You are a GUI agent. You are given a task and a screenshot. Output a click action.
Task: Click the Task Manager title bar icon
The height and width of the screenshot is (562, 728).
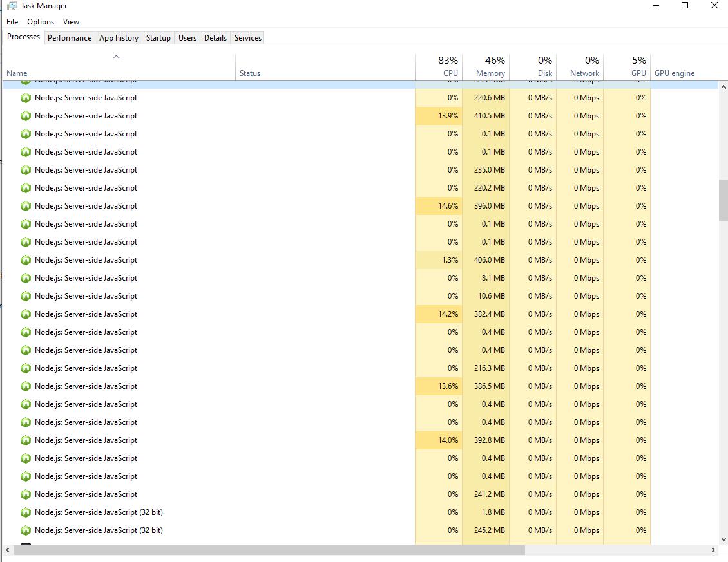[x=12, y=6]
